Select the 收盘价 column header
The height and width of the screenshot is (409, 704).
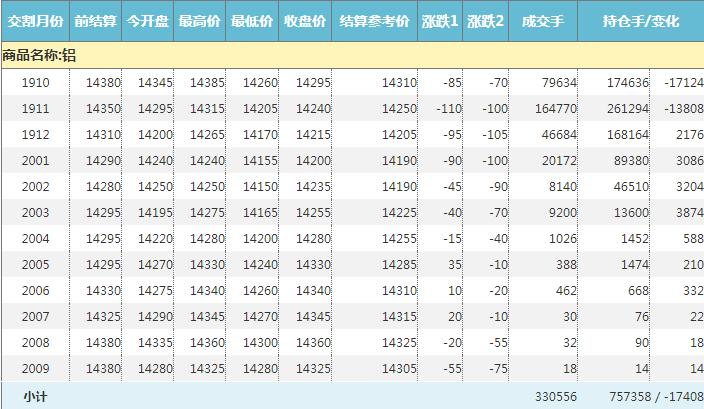304,21
